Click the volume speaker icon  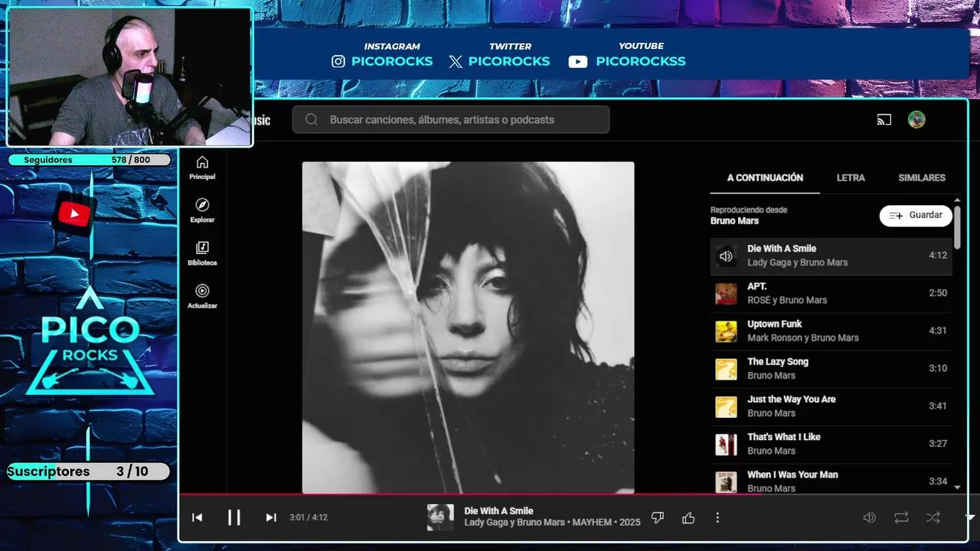870,518
